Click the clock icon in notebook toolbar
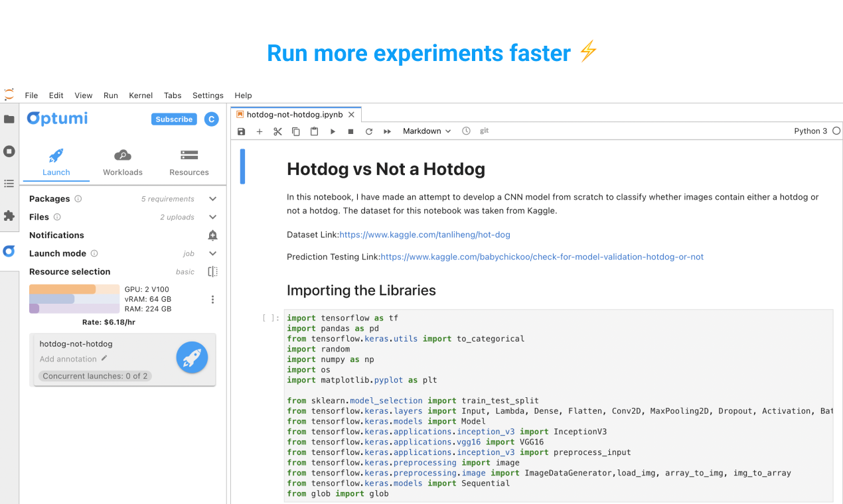 [466, 131]
